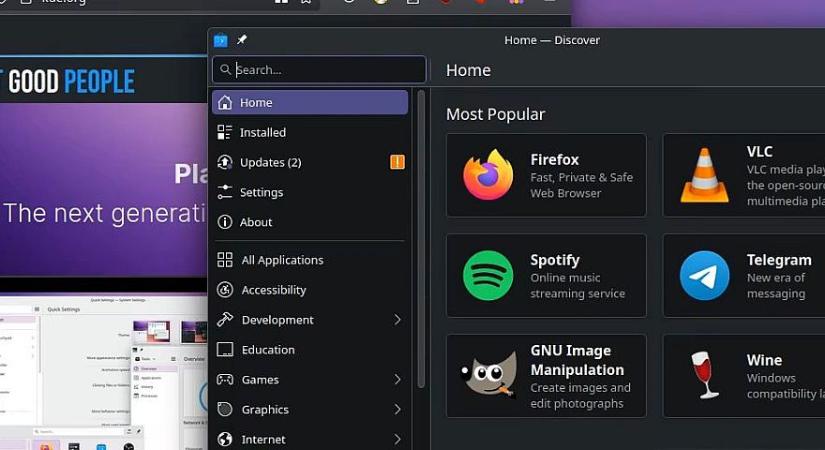Click the Internet globe icon
Viewport: 825px width, 450px height.
coord(225,439)
